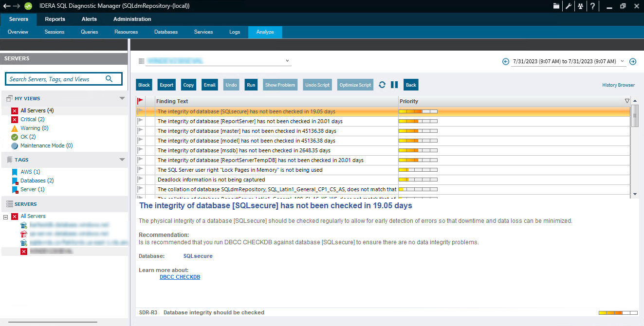Image resolution: width=644 pixels, height=326 pixels.
Task: Switch to the Queries tab
Action: pos(90,32)
